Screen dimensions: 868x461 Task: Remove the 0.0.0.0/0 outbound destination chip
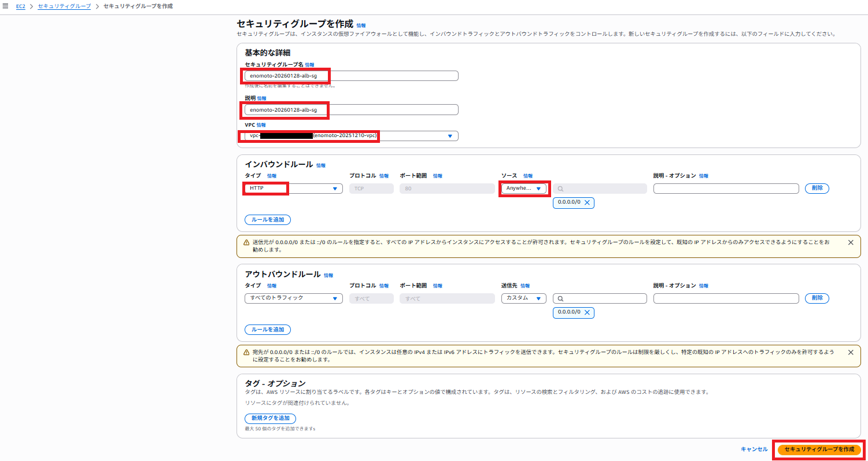(x=587, y=312)
